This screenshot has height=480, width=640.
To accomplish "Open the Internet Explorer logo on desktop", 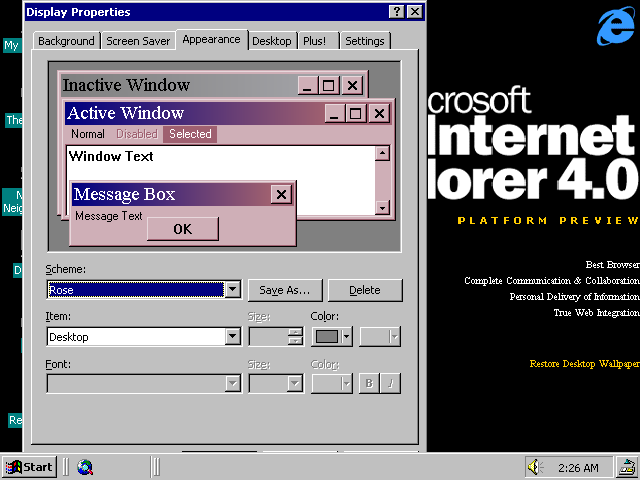I will tap(616, 25).
